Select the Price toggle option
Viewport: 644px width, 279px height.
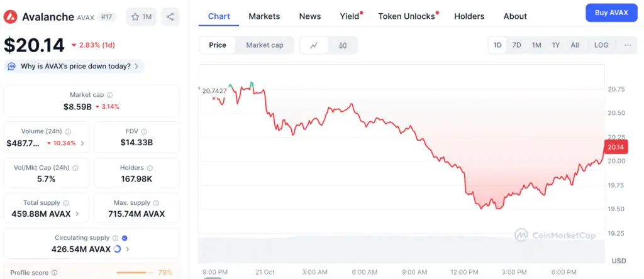tap(218, 45)
